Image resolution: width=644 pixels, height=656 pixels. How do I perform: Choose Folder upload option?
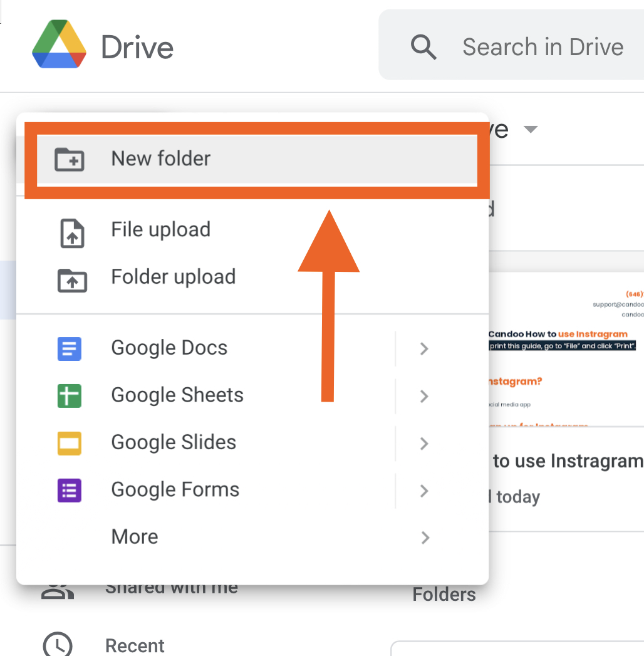point(252,277)
